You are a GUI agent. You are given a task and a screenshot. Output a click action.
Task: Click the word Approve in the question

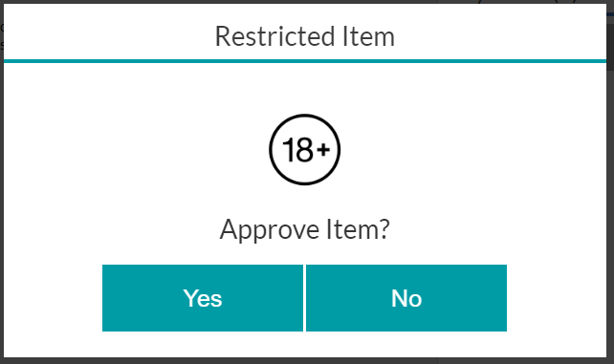(270, 230)
